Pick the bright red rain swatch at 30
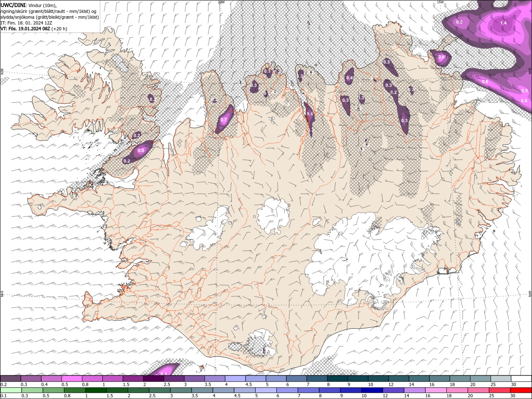This screenshot has height=399, width=532. [x=521, y=390]
